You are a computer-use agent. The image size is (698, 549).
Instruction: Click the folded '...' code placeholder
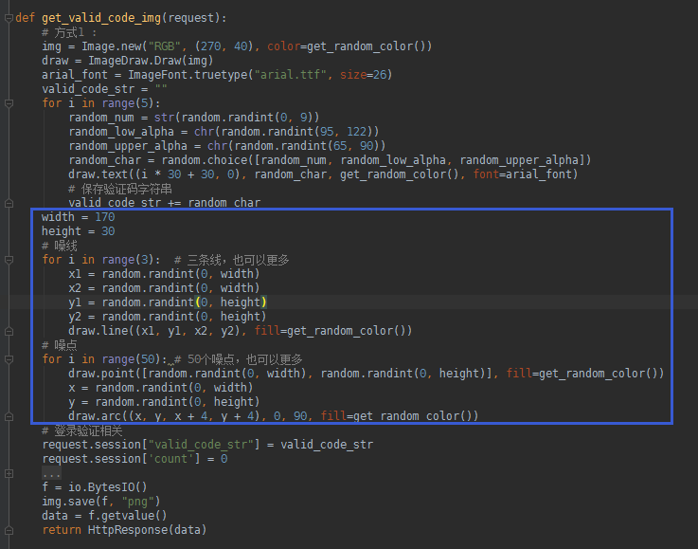point(51,473)
